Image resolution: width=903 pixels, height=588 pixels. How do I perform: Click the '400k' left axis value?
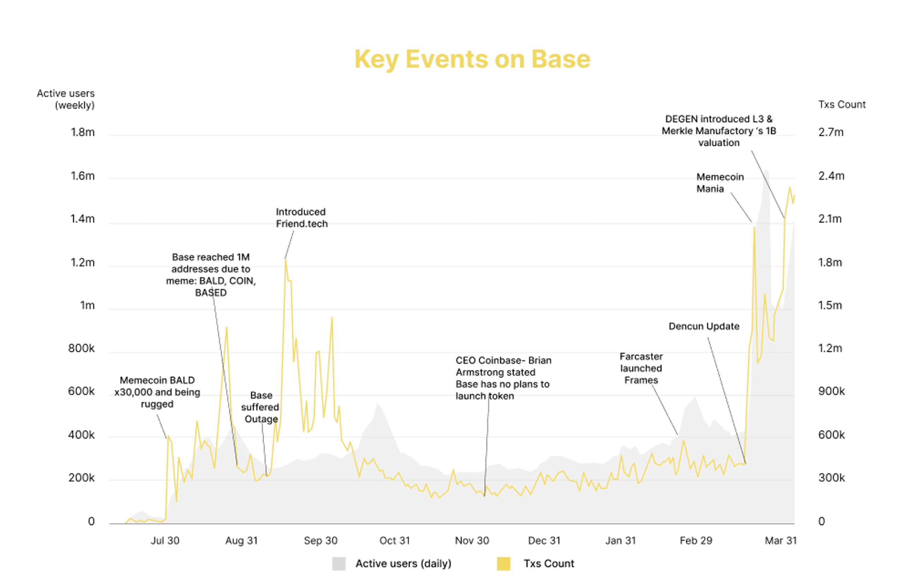click(81, 434)
